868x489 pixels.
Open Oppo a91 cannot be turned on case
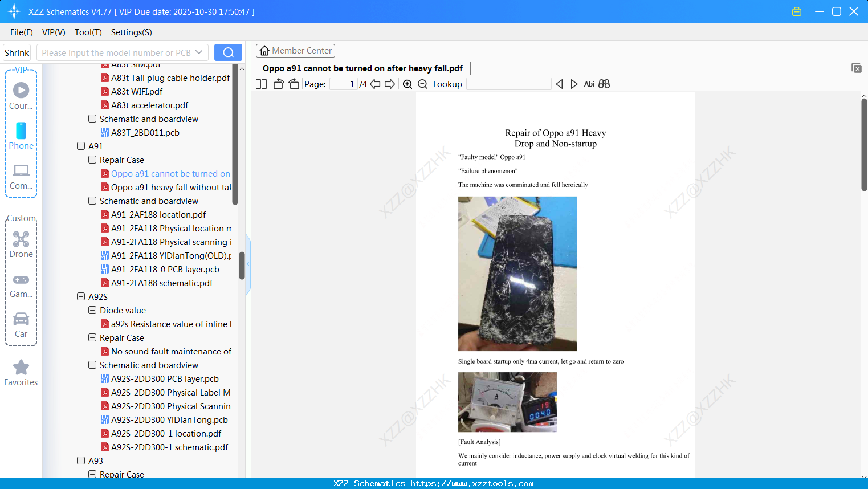pyautogui.click(x=170, y=173)
